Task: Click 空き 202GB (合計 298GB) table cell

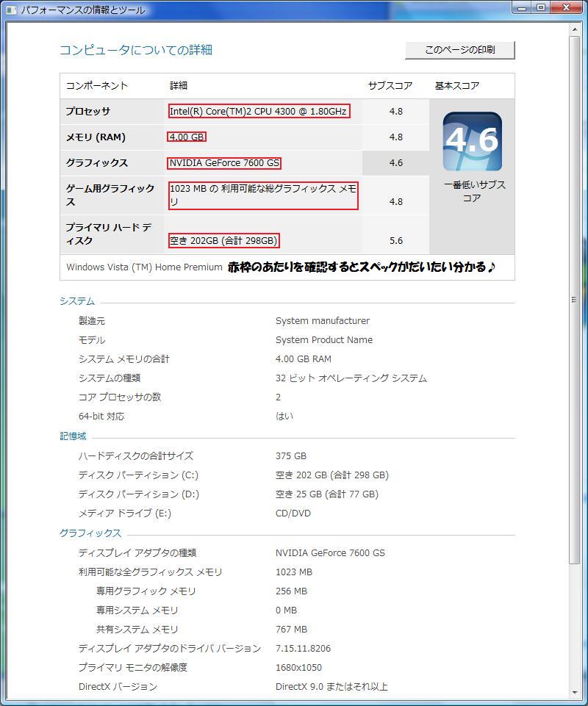Action: [223, 241]
